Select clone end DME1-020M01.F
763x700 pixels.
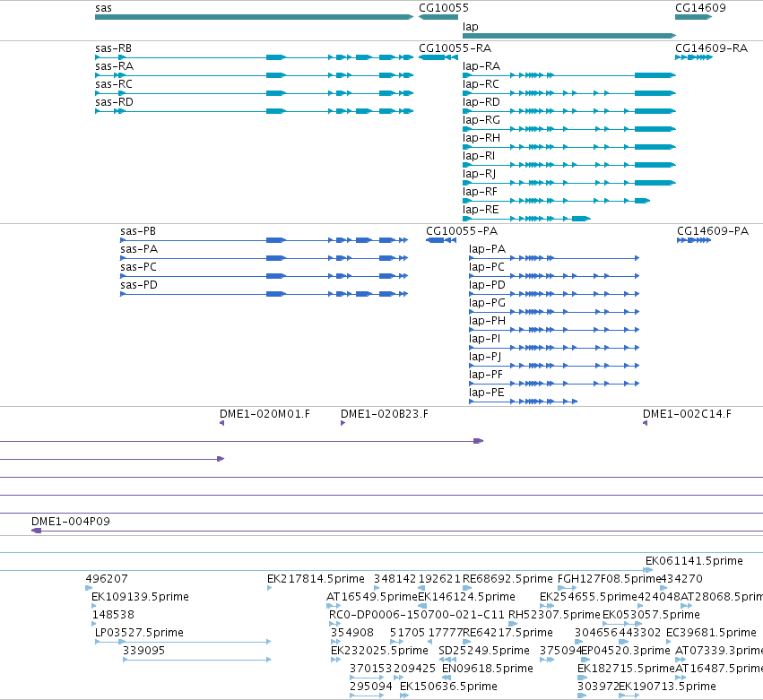click(x=264, y=414)
